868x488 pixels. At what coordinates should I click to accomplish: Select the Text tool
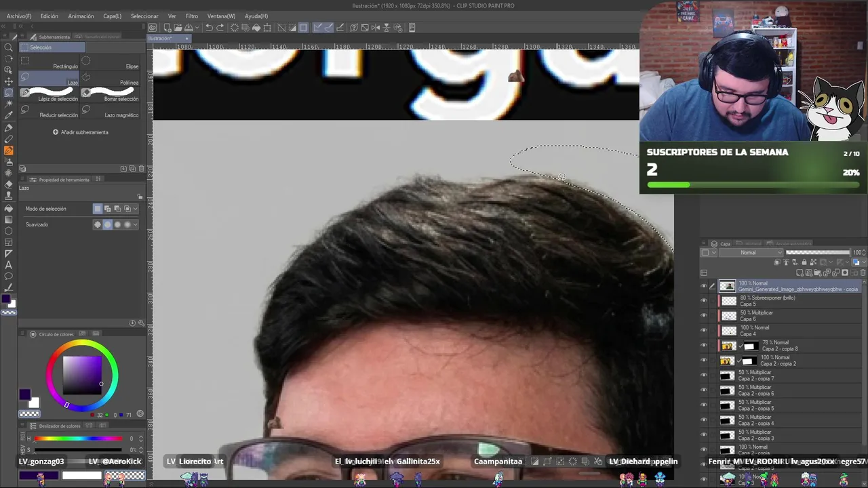tap(8, 265)
